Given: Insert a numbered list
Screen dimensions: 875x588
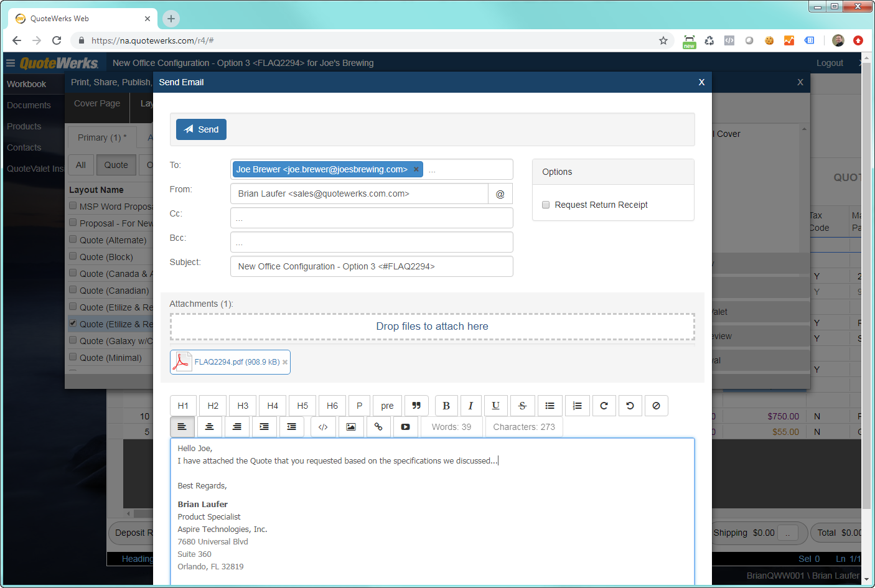Looking at the screenshot, I should (x=578, y=406).
